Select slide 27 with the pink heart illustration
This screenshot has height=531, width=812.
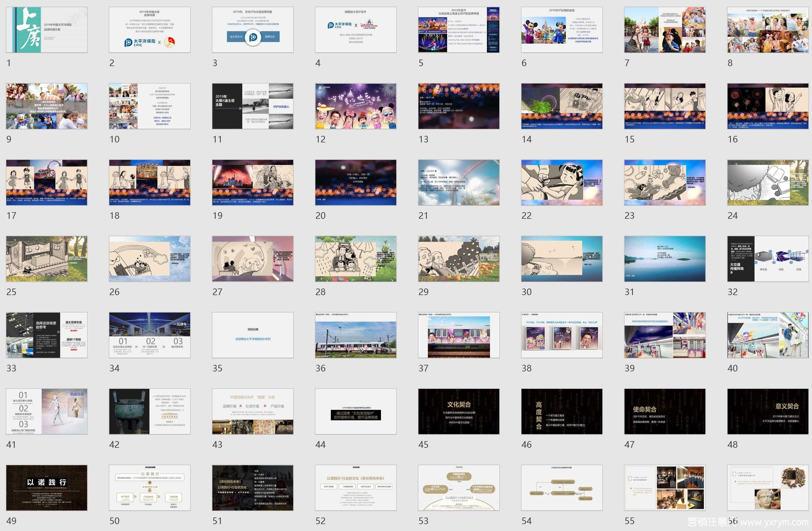[x=253, y=259]
